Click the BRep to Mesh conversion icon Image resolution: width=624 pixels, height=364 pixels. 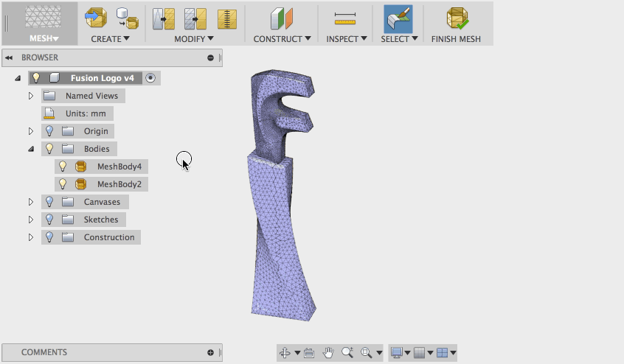point(128,18)
